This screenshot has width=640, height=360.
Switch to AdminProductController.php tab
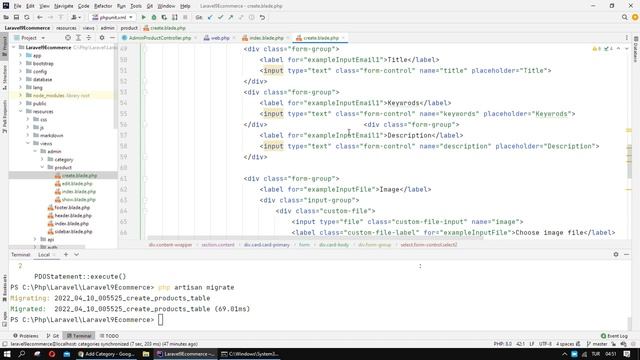[x=160, y=38]
